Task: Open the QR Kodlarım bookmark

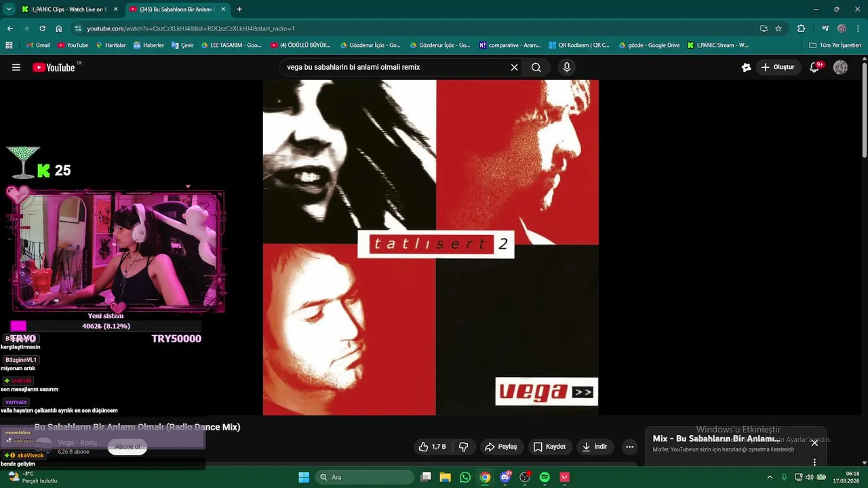Action: click(579, 45)
